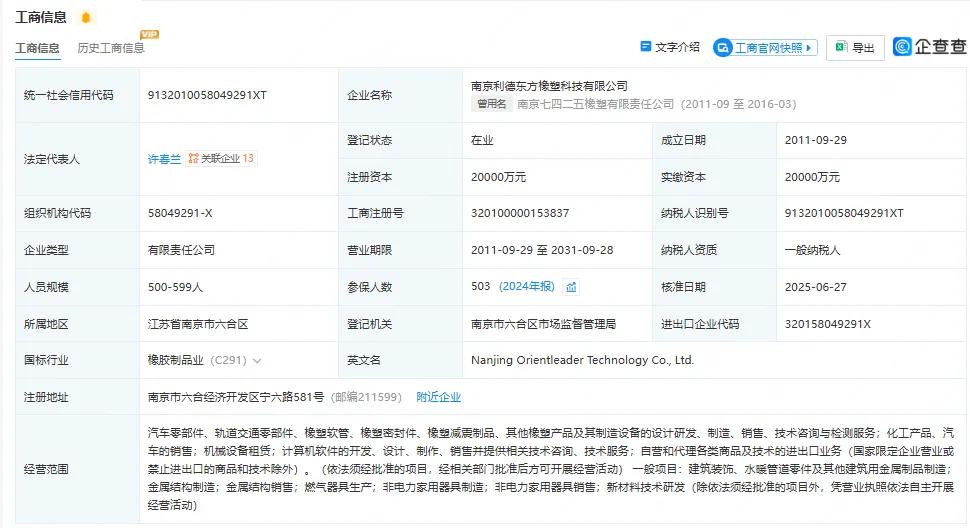Click 有限责任公司 enterprise type value
This screenshot has width=970, height=528.
(x=181, y=250)
